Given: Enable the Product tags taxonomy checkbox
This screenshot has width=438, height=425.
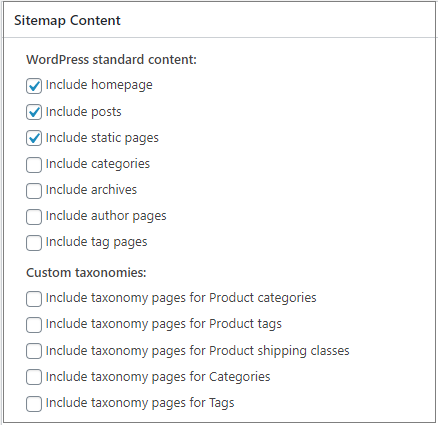Looking at the screenshot, I should [x=34, y=325].
